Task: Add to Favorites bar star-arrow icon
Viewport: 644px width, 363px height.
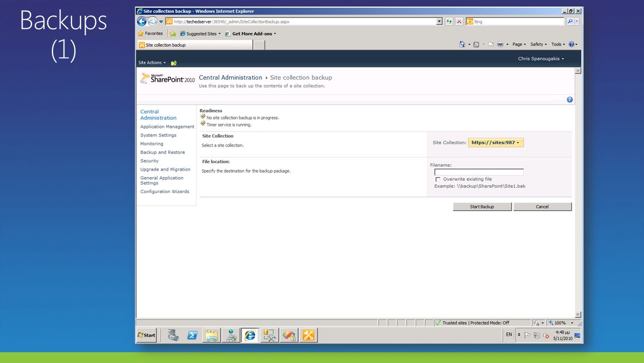Action: [173, 34]
